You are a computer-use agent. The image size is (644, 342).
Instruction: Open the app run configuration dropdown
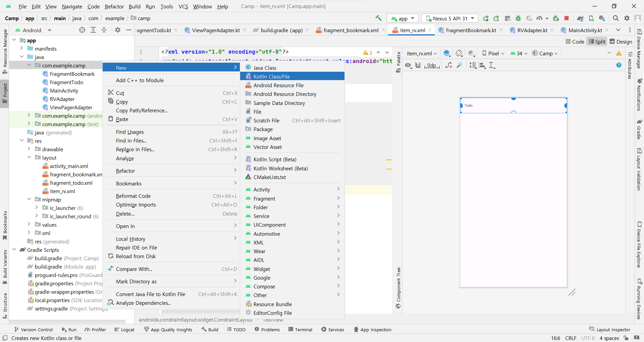click(403, 18)
